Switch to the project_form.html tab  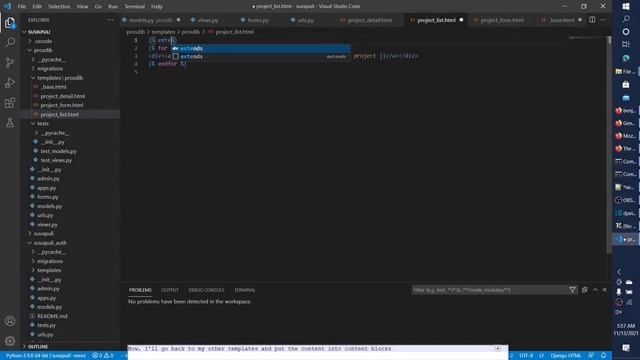click(502, 20)
